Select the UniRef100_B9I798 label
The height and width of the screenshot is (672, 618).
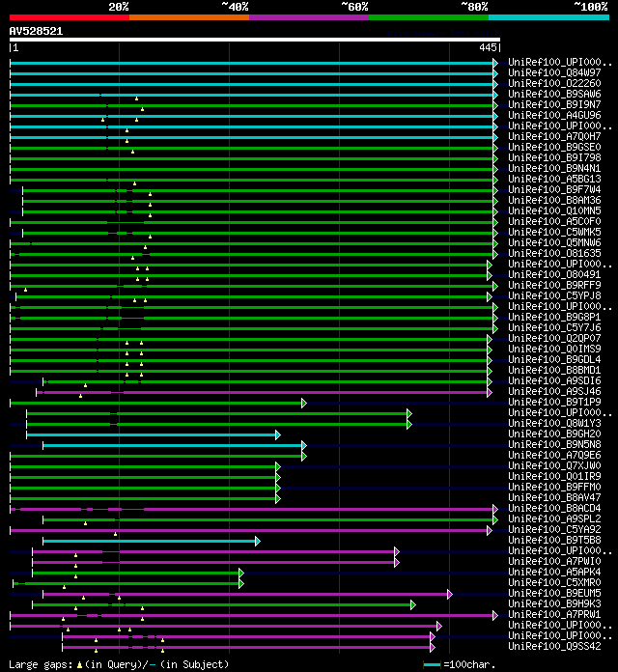[x=554, y=157]
